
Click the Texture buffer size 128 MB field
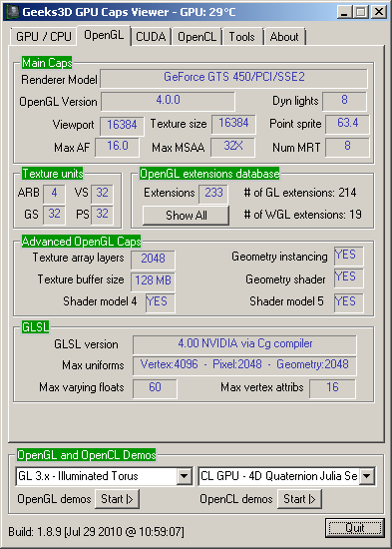tap(153, 281)
